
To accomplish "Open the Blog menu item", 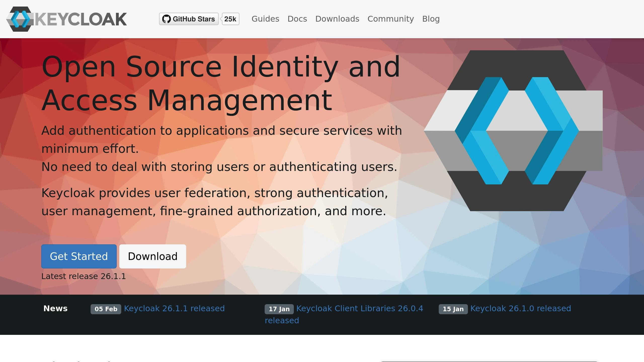I will [x=431, y=19].
